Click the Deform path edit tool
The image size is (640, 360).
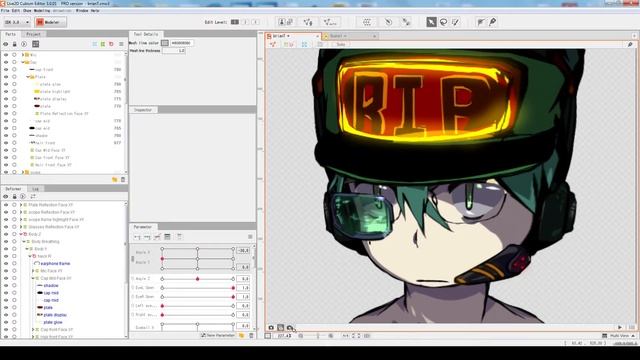(x=481, y=22)
